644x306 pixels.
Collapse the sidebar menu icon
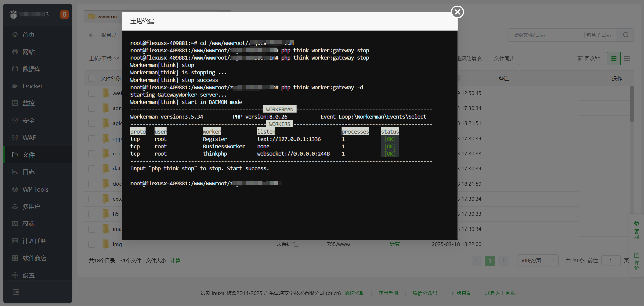pyautogui.click(x=16, y=292)
